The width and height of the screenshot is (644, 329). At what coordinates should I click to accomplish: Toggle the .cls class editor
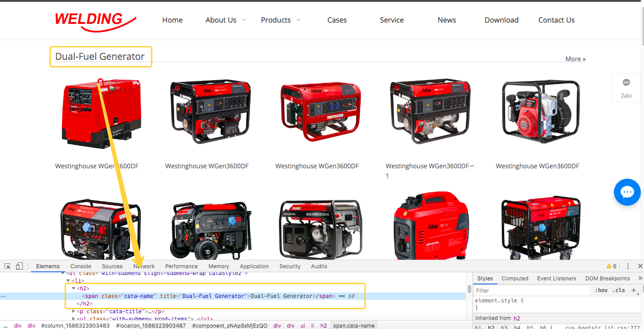point(620,290)
